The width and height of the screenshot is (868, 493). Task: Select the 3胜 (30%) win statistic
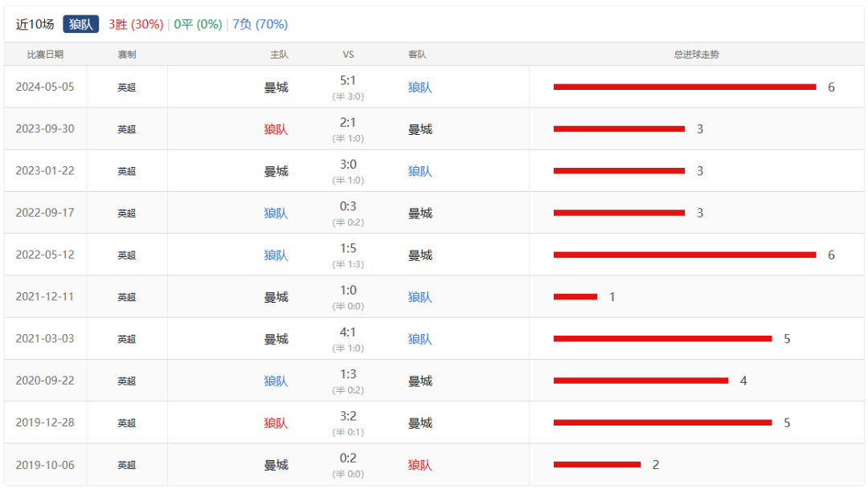click(136, 24)
